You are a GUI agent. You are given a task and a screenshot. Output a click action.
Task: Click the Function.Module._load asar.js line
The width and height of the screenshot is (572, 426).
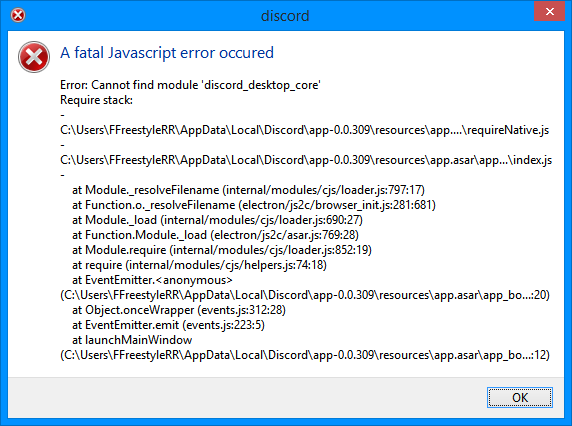(215, 235)
